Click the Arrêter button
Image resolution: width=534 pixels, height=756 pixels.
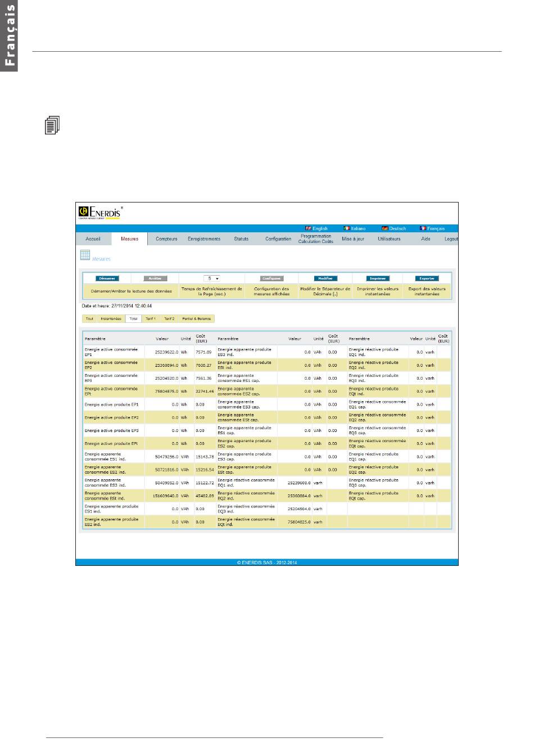155,278
